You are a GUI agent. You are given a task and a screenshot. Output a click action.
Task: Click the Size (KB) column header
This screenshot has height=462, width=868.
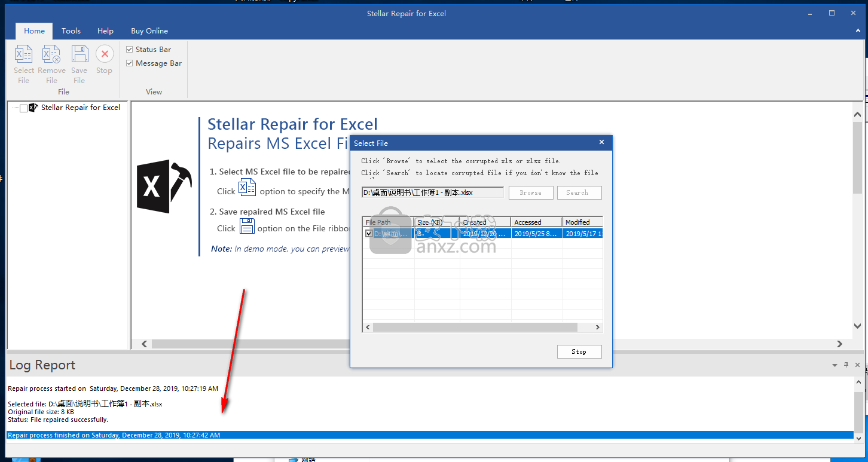(437, 222)
